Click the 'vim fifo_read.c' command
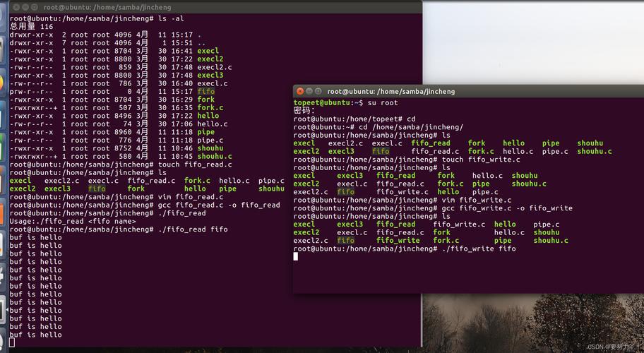 (x=191, y=197)
